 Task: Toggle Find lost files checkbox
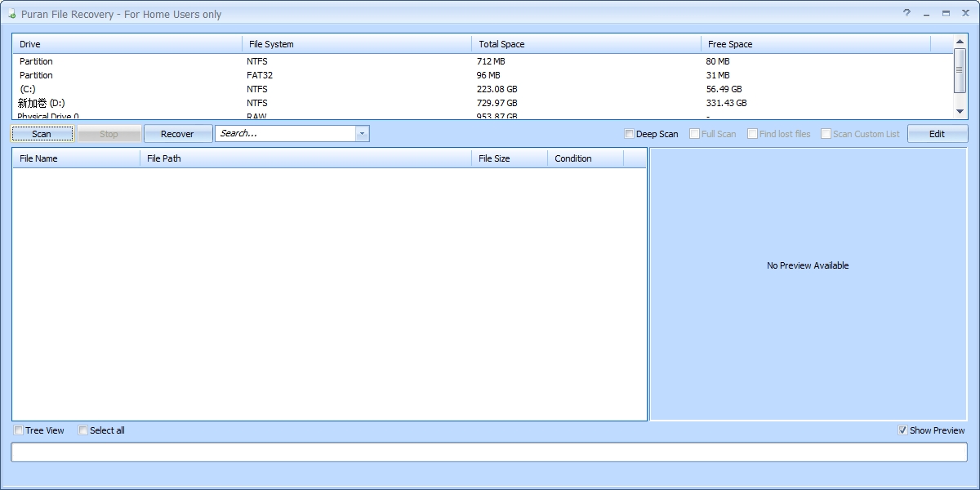pos(753,134)
